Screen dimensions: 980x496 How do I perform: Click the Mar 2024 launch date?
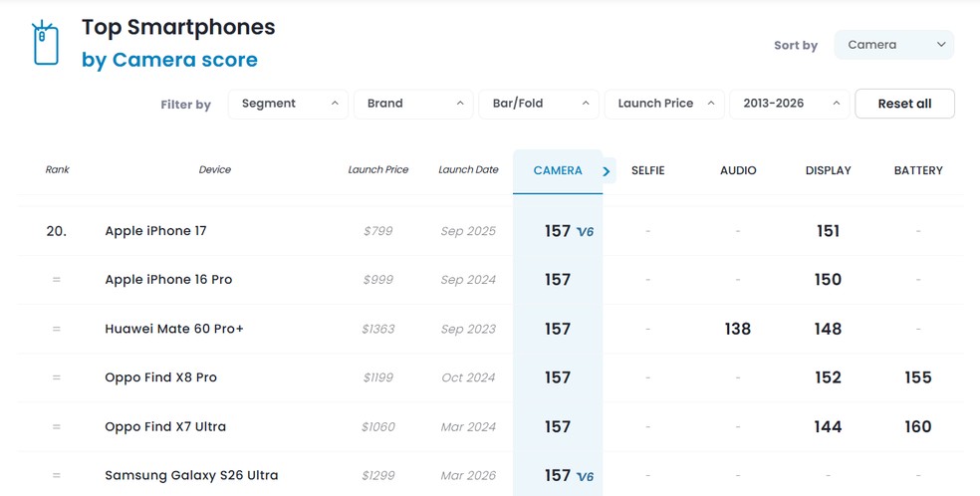(468, 427)
